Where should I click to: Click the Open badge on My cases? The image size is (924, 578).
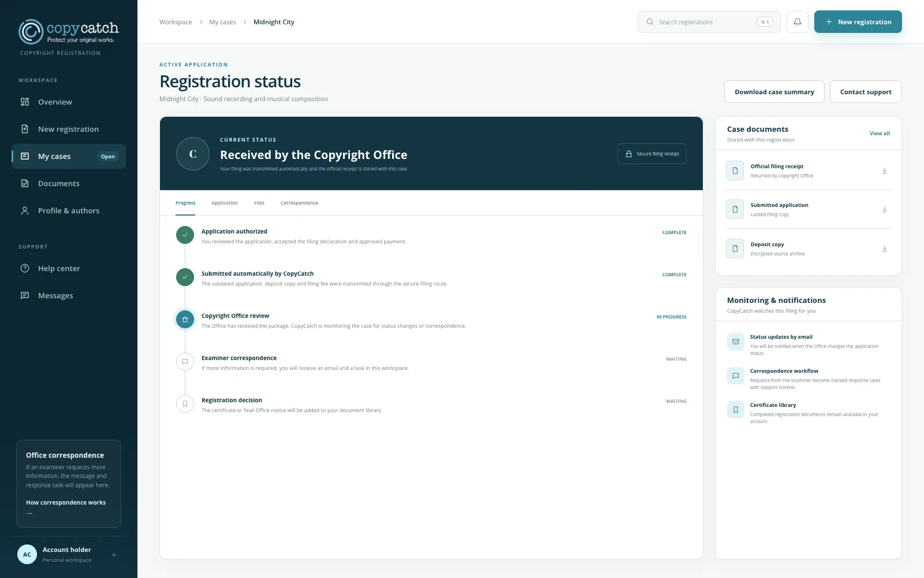point(108,157)
